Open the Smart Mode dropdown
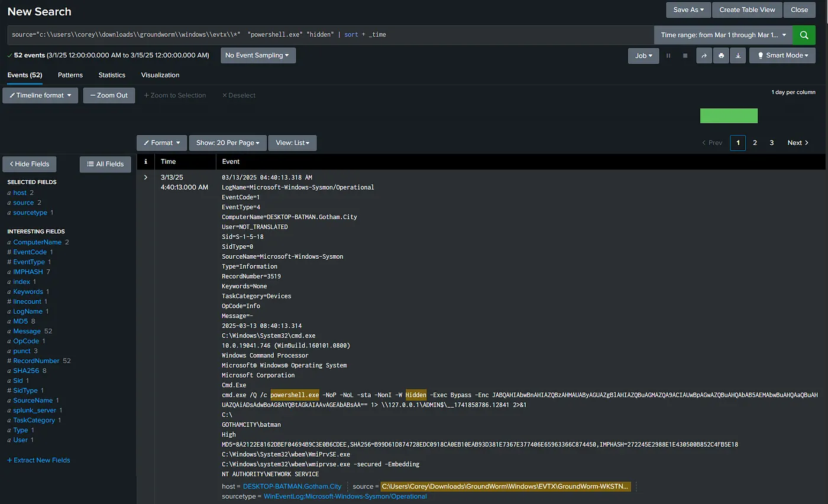The height and width of the screenshot is (504, 828). [782, 56]
